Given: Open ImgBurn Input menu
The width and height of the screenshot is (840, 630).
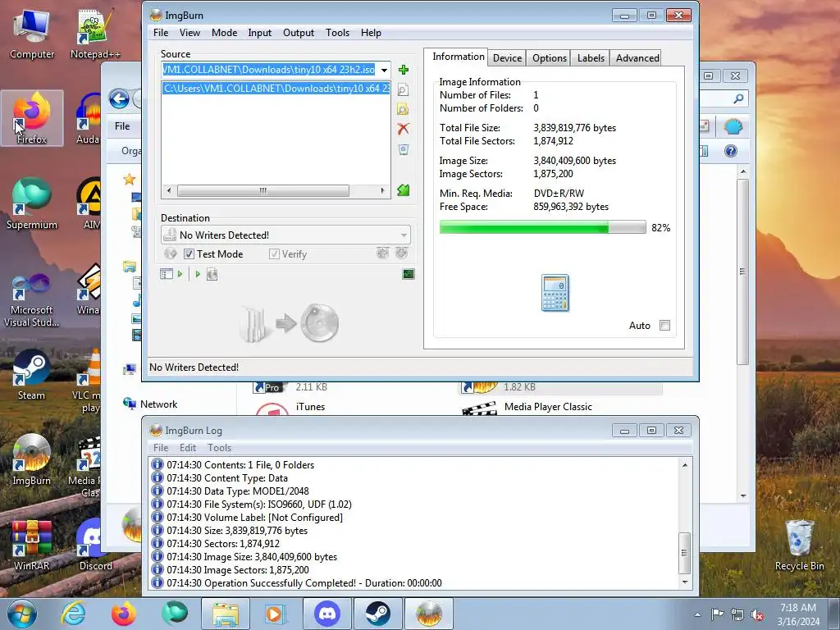Looking at the screenshot, I should [260, 33].
